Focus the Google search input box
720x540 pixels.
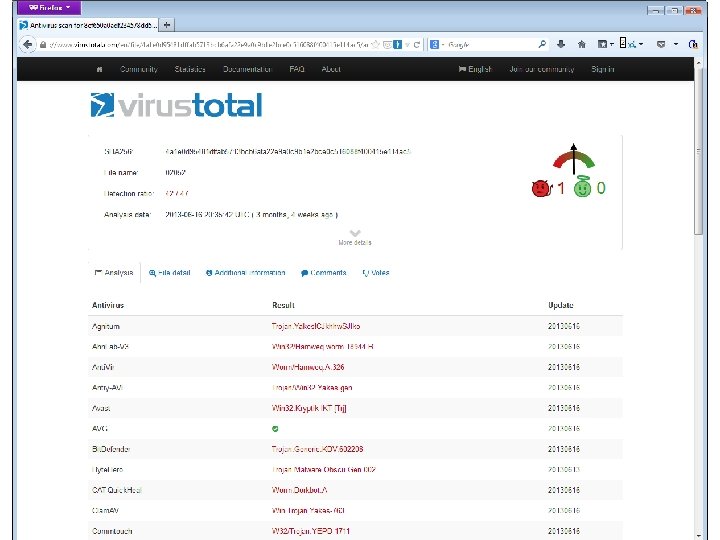coord(491,45)
